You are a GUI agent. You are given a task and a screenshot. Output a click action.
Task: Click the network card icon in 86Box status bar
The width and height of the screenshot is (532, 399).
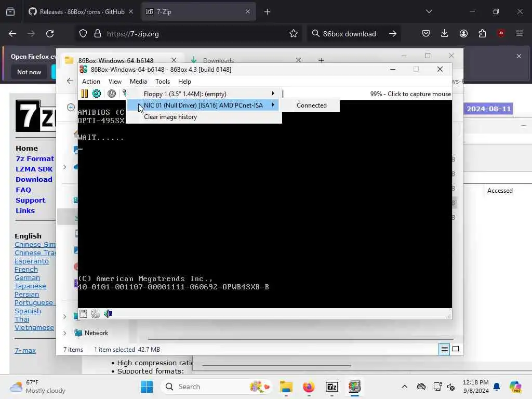click(x=96, y=314)
